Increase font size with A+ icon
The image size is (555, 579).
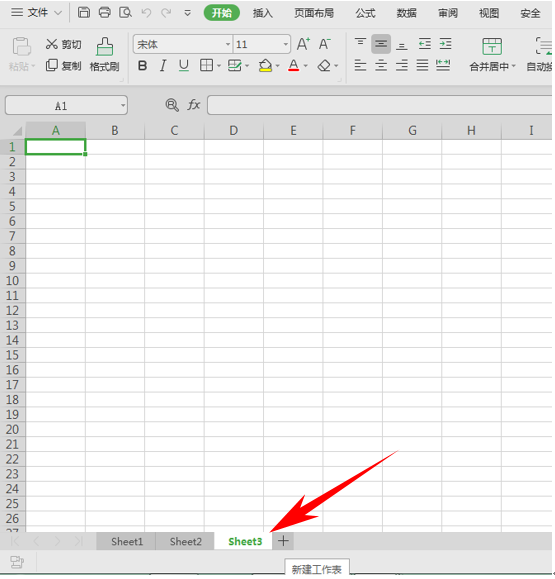(303, 44)
